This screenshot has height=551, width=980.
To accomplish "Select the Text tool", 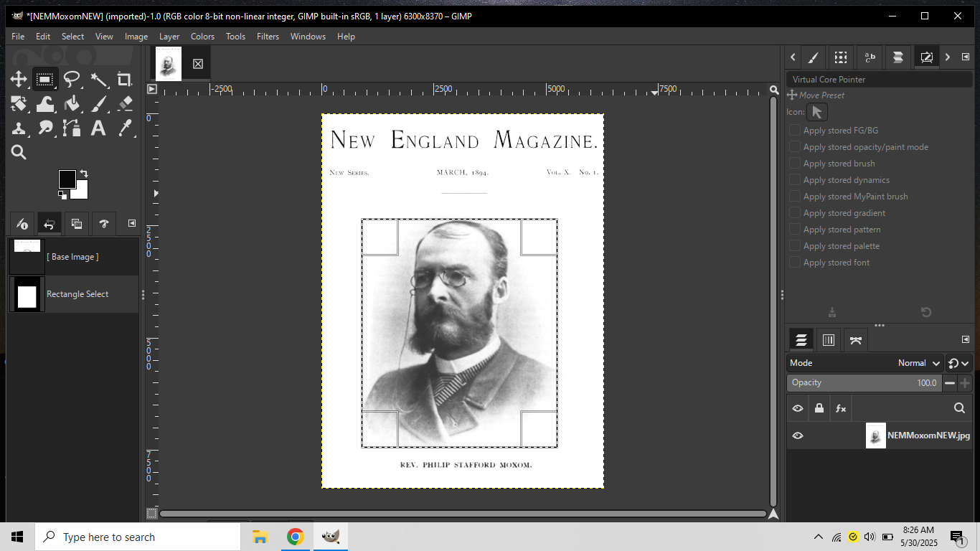I will (98, 128).
